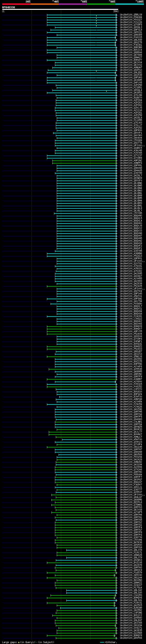Click the UniRef100_P23951 label
This screenshot has width=146, height=644.
[x=131, y=88]
